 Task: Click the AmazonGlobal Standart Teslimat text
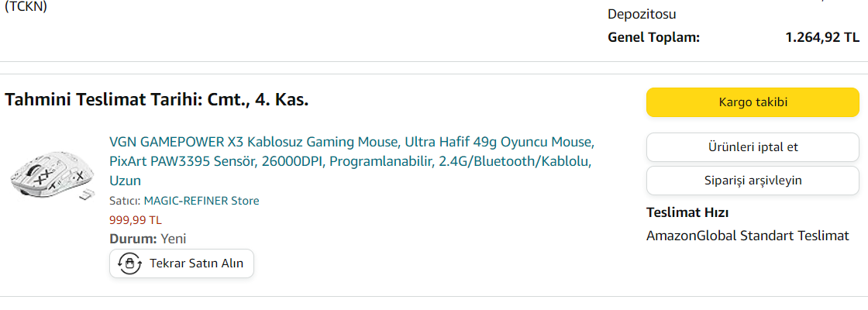pos(748,236)
